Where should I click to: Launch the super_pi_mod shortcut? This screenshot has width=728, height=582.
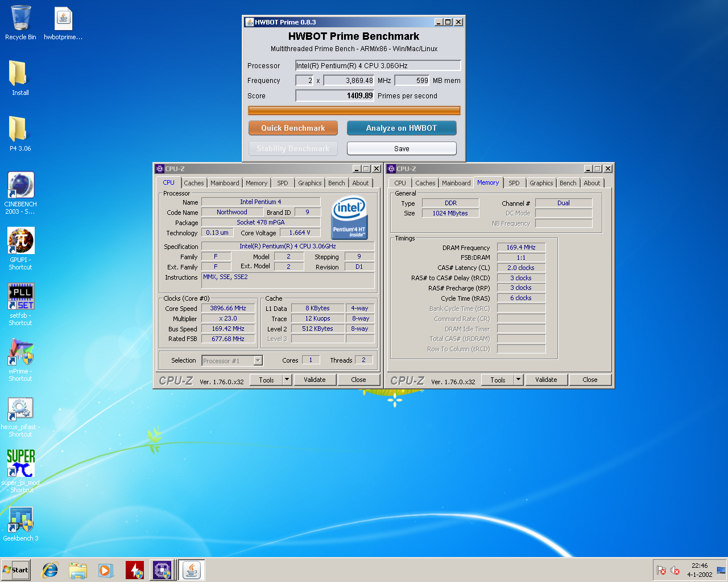tap(20, 471)
